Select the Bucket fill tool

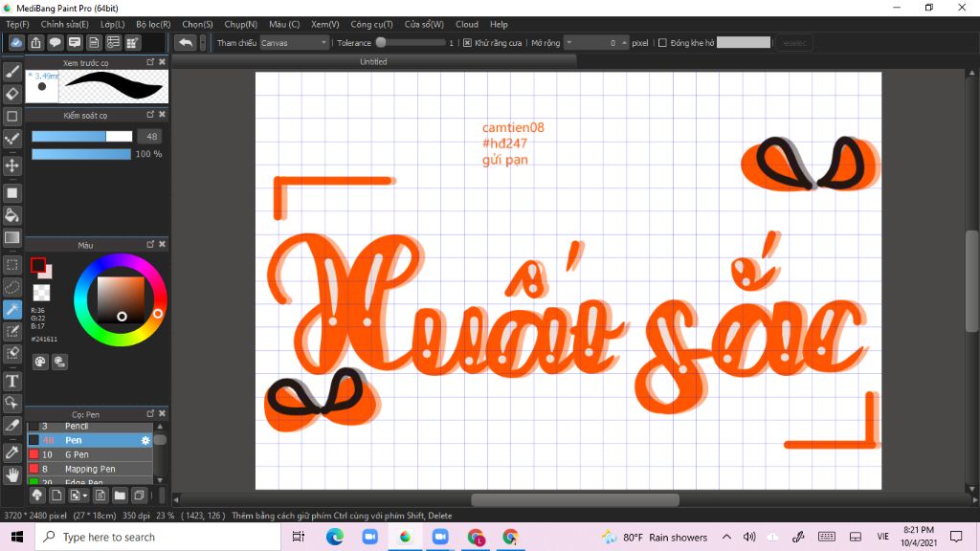coord(11,215)
